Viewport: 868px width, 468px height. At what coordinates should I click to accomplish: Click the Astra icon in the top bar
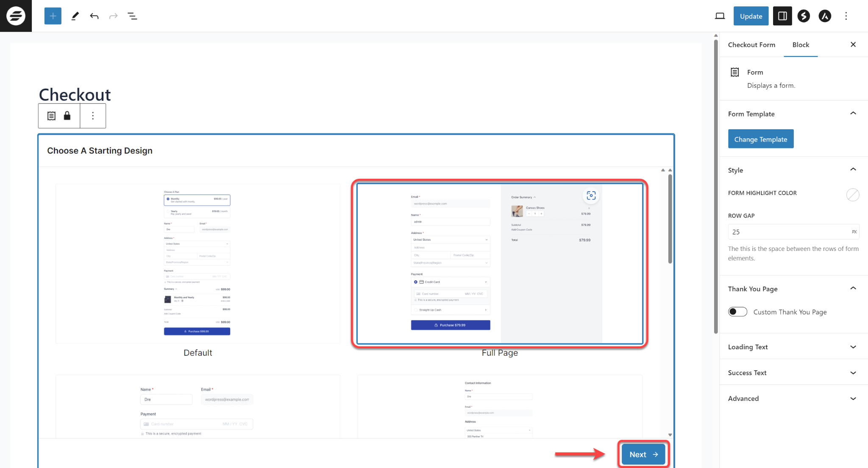click(825, 16)
